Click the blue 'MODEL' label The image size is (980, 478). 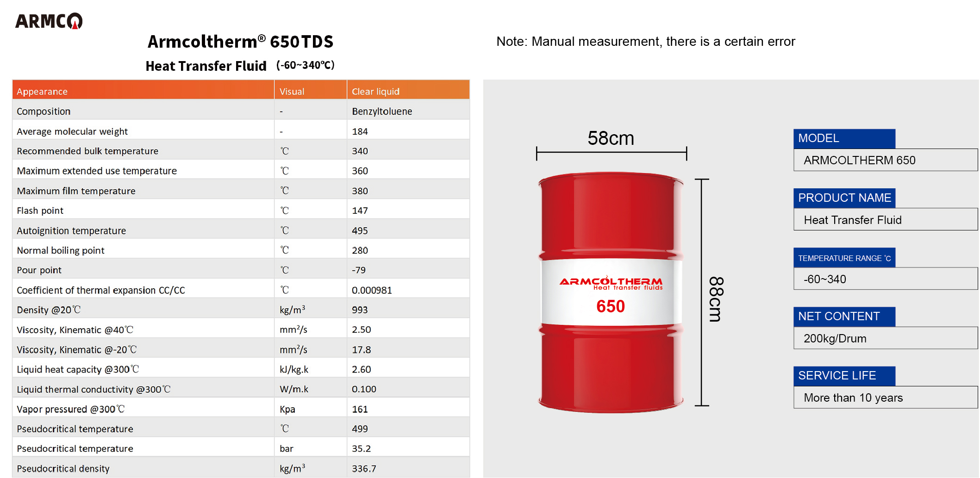[x=844, y=138]
